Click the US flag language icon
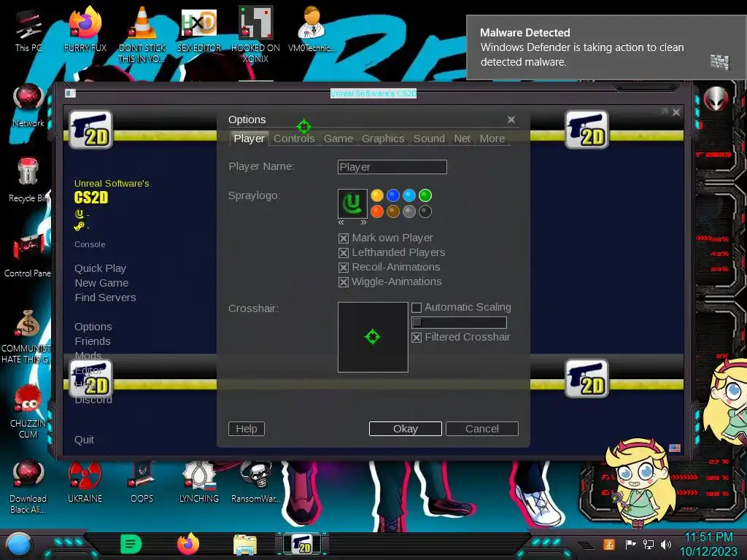747x560 pixels. 675,448
